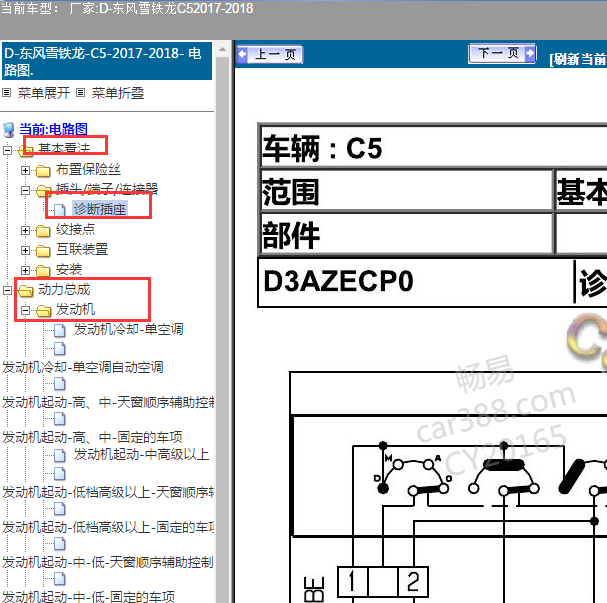Click the 布置保险丝 folder icon

tap(43, 170)
